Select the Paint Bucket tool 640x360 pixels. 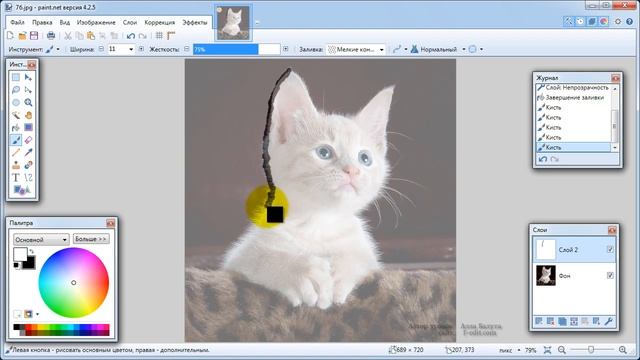16,128
